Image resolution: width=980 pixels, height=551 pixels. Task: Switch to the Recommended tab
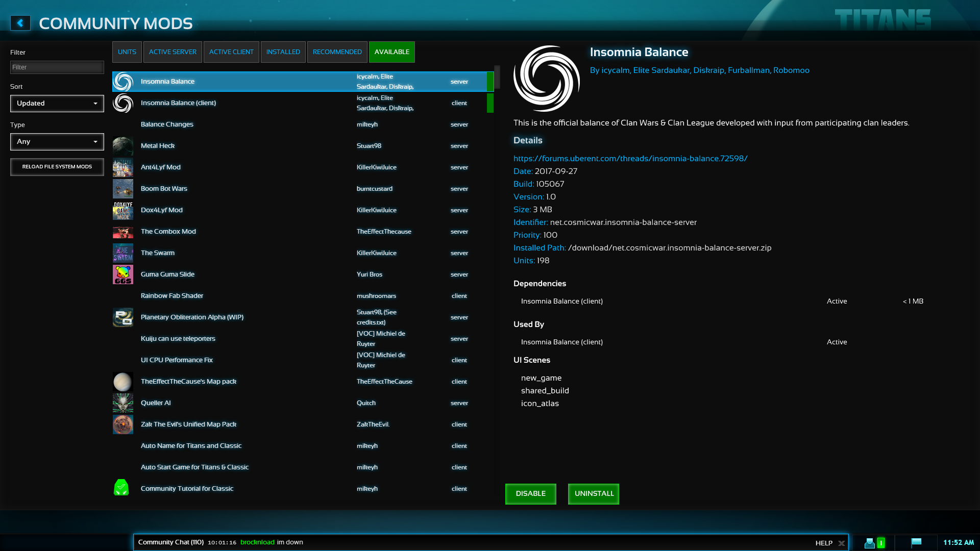[337, 52]
